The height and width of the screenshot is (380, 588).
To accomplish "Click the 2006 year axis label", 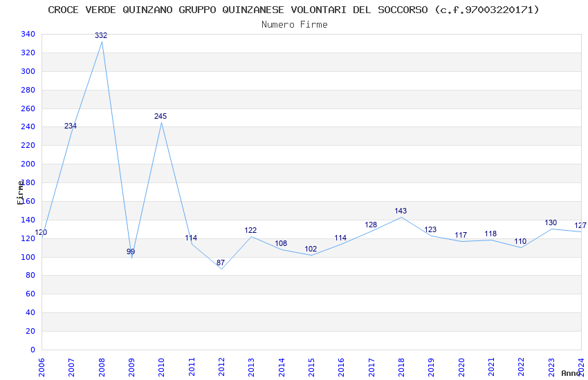I will (x=42, y=367).
